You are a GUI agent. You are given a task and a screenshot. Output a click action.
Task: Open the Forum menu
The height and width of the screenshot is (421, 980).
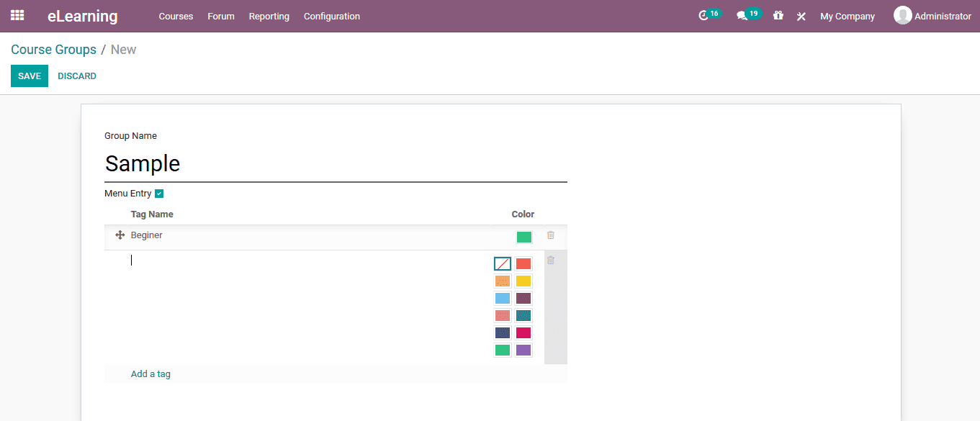pos(221,16)
